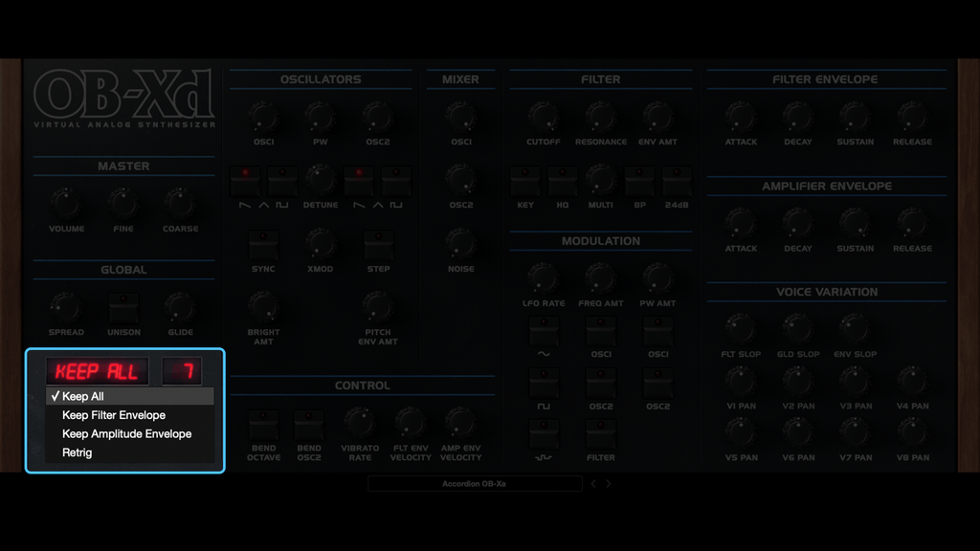Select the sine LFO waveform

tap(544, 333)
